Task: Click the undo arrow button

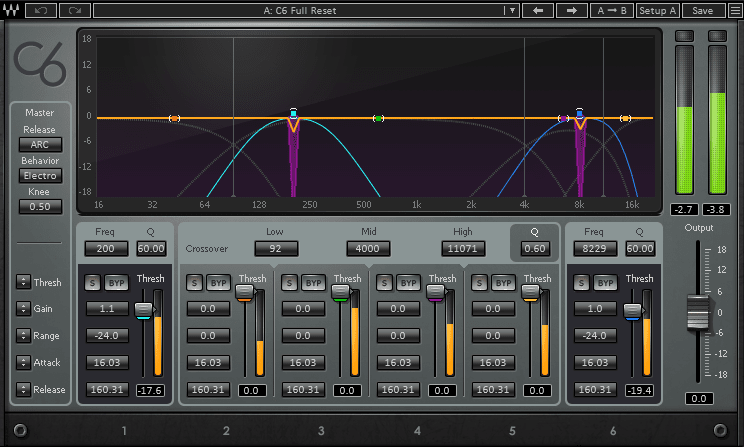Action: click(x=41, y=10)
